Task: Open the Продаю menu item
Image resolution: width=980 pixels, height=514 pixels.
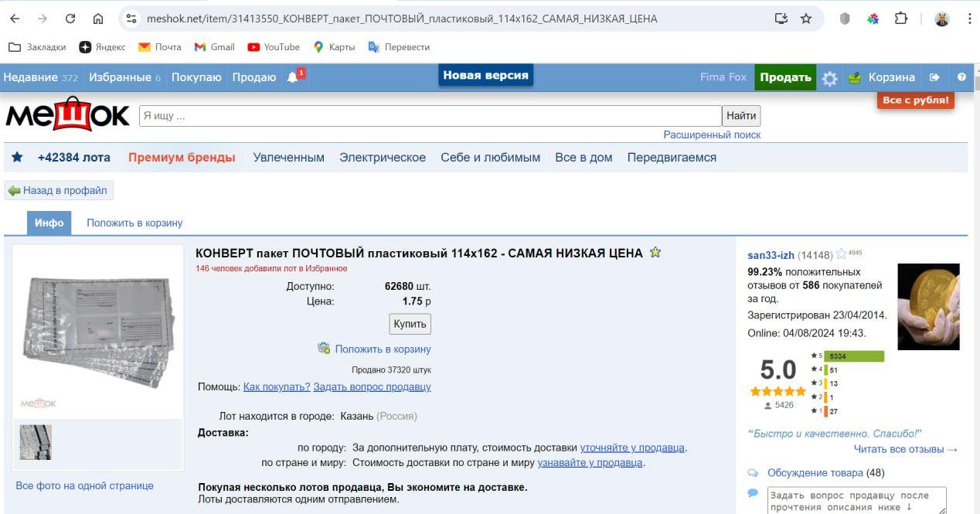Action: 254,77
